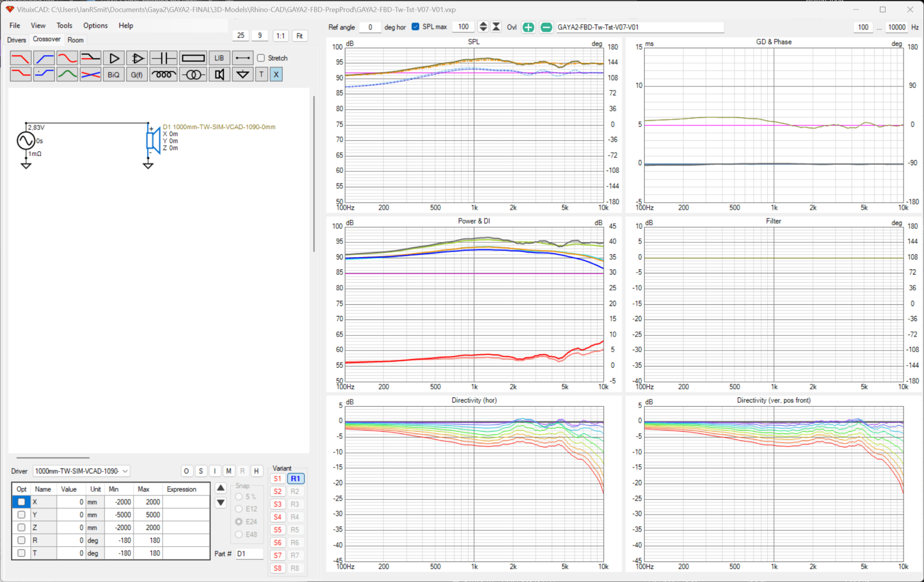
Task: Open the Tools menu
Action: (64, 25)
